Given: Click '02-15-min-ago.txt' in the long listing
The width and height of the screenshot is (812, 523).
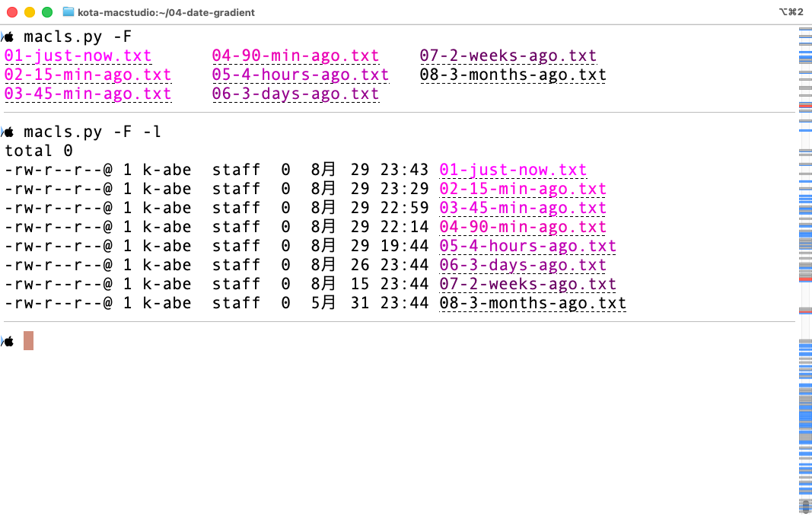Looking at the screenshot, I should point(523,190).
